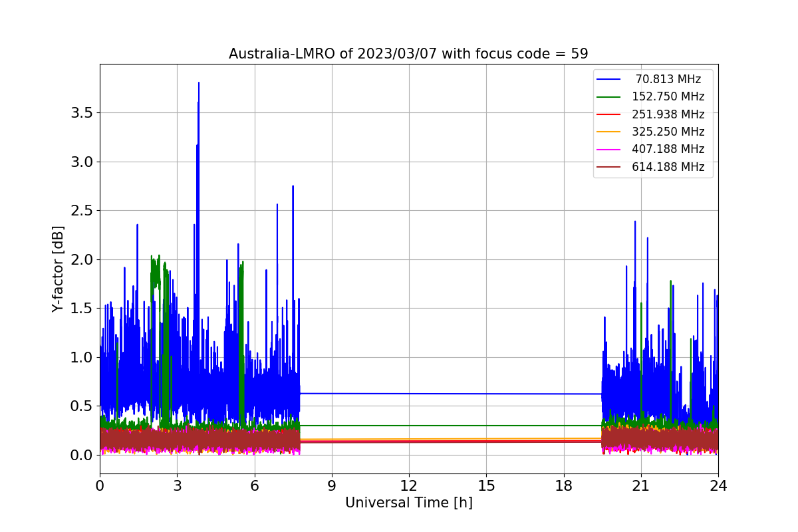798x532 pixels.
Task: Click the 2.5 tick on the y-axis
Action: (81, 210)
